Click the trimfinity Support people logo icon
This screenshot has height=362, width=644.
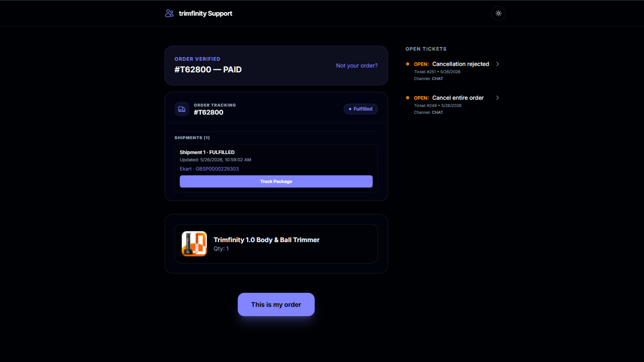pos(169,13)
